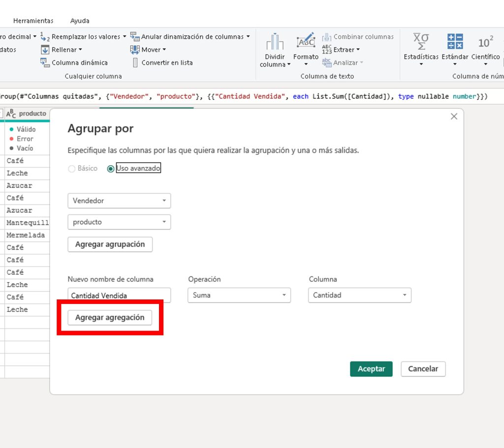504x448 pixels.
Task: Click the Agregar agregación button
Action: [x=110, y=318]
